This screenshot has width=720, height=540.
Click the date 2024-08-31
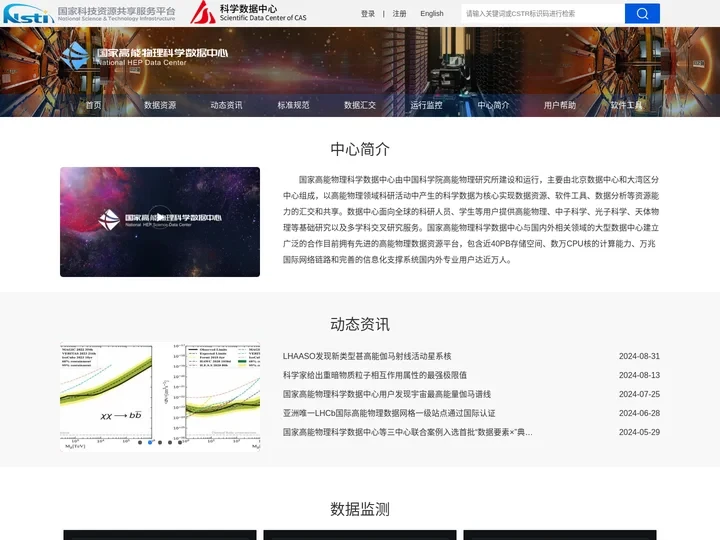click(x=639, y=356)
